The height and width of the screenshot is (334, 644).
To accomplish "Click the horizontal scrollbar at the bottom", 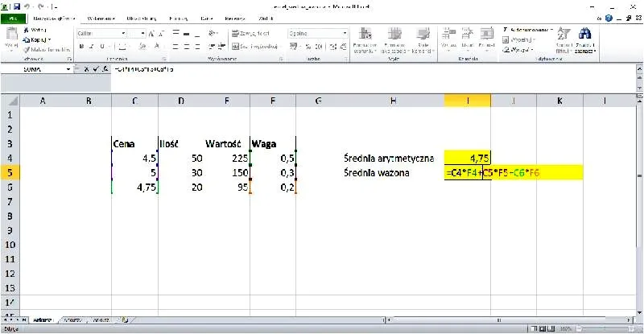I will pos(510,320).
